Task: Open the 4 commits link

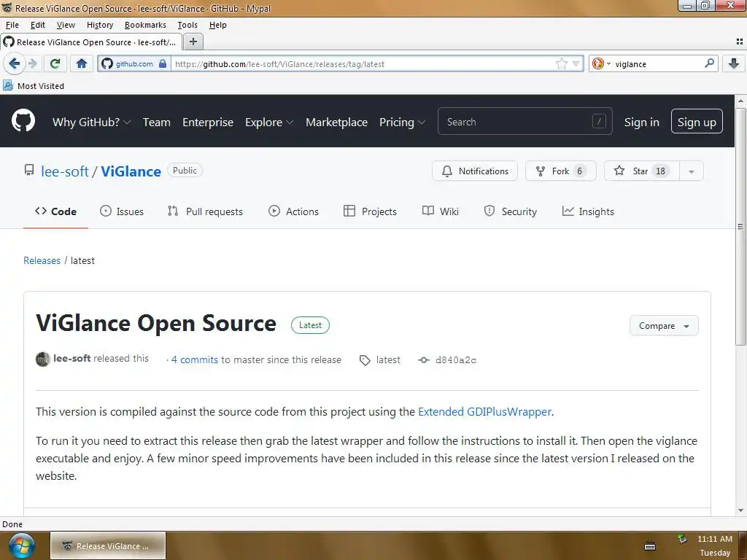Action: point(194,359)
